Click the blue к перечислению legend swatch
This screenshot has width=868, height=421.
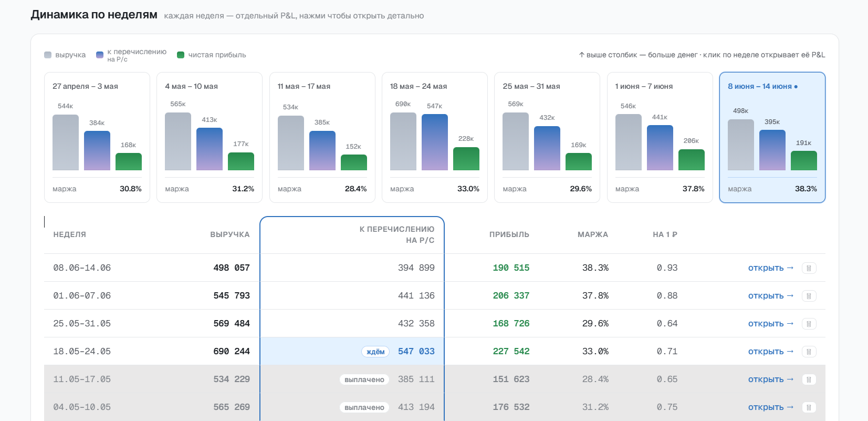click(100, 55)
